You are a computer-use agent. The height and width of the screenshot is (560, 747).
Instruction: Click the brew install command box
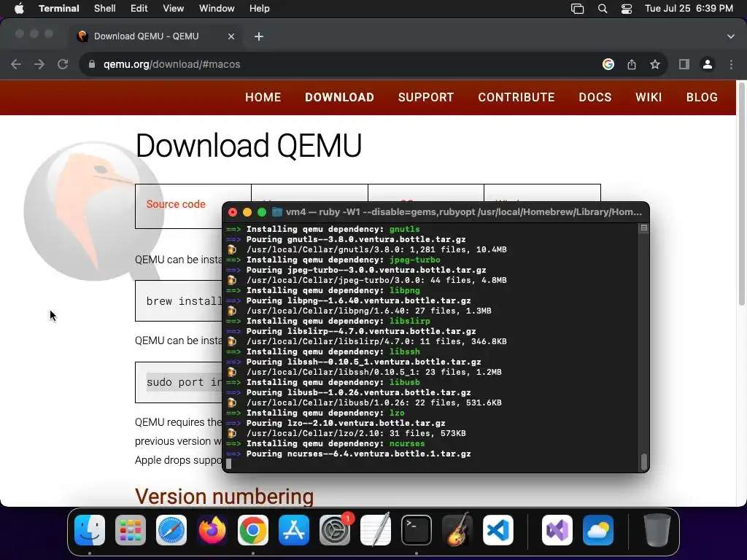pyautogui.click(x=179, y=301)
